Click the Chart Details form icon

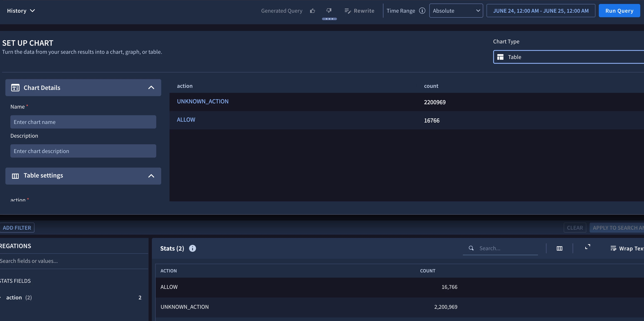(15, 88)
